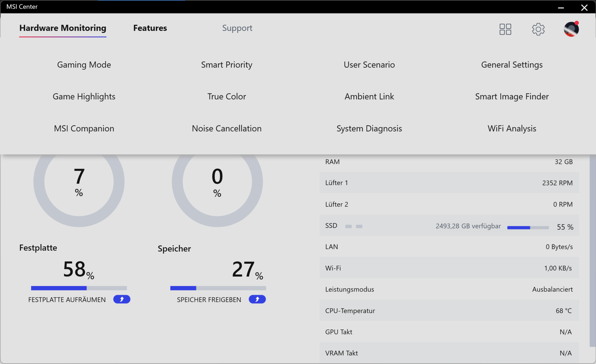The width and height of the screenshot is (596, 364).
Task: Open WiFi Analysis tool
Action: click(x=512, y=128)
